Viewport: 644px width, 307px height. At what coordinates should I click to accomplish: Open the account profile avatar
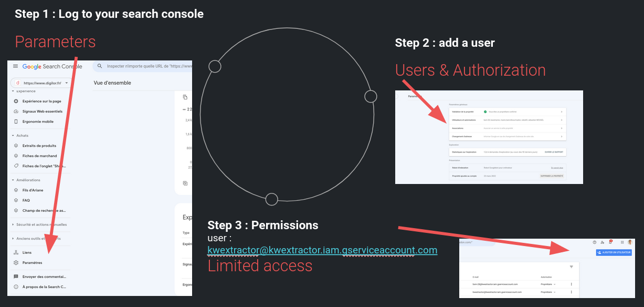[x=630, y=242]
